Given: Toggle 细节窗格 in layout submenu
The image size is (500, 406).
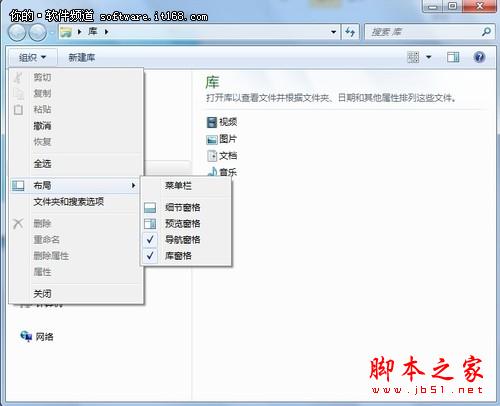Looking at the screenshot, I should [x=187, y=208].
